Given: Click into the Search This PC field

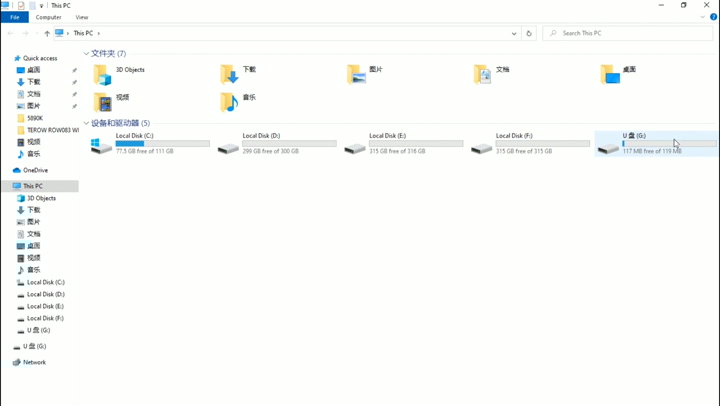Looking at the screenshot, I should coord(627,33).
